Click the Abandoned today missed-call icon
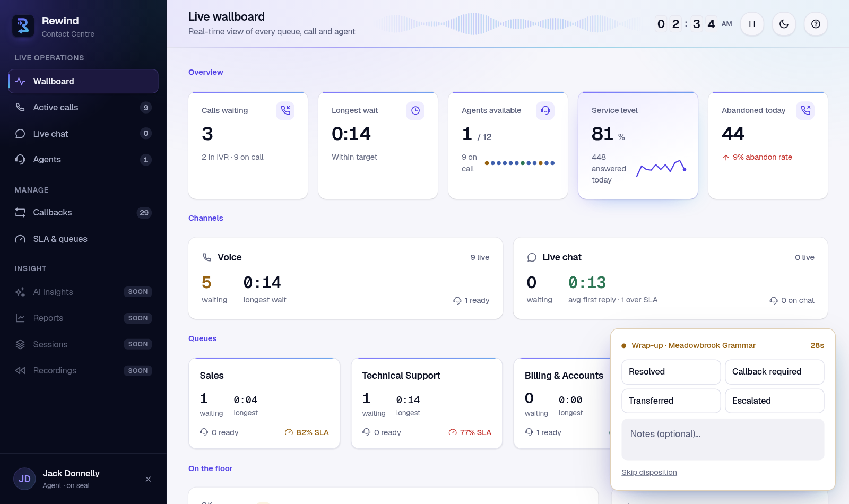Screen dimensions: 849x504 805,110
